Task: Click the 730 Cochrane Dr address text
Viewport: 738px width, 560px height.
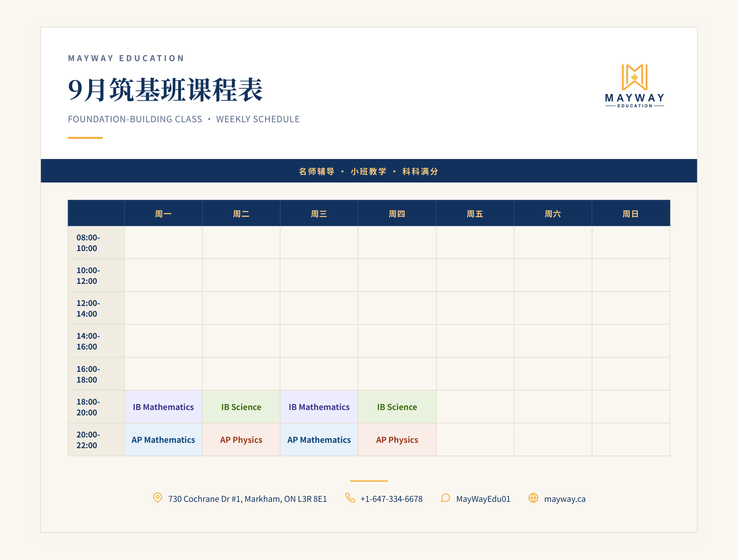Action: 247,499
